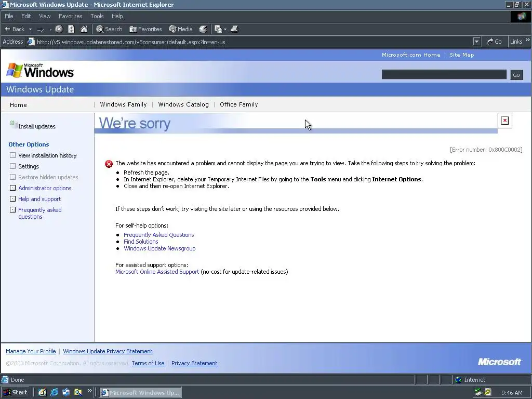Open the Find Solutions link
The width and height of the screenshot is (532, 399).
point(141,242)
